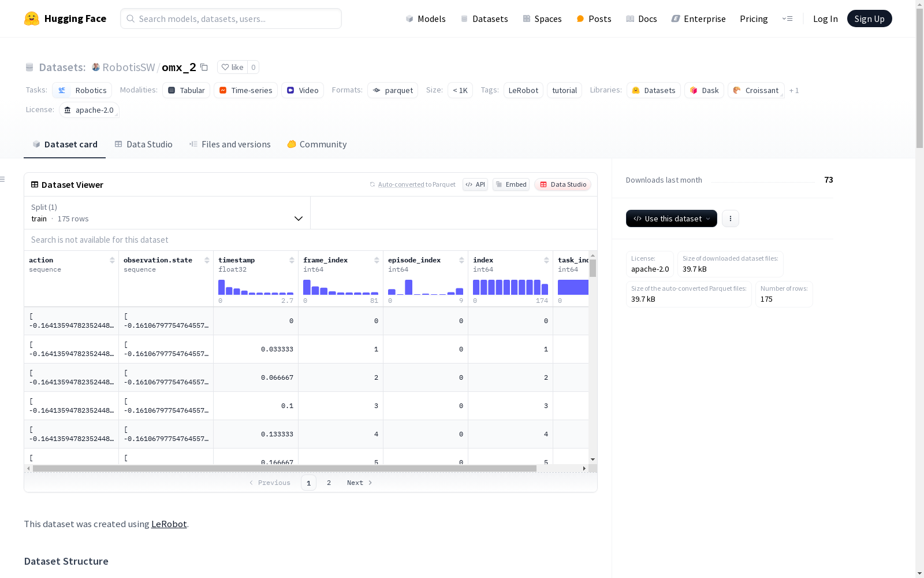Open Docs from top navigation
Screen dimensions: 924x578
tap(641, 18)
